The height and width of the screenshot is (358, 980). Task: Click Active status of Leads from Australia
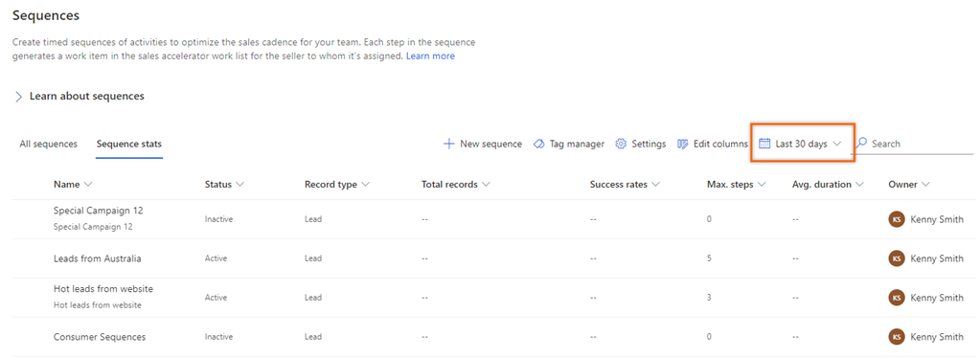(216, 258)
